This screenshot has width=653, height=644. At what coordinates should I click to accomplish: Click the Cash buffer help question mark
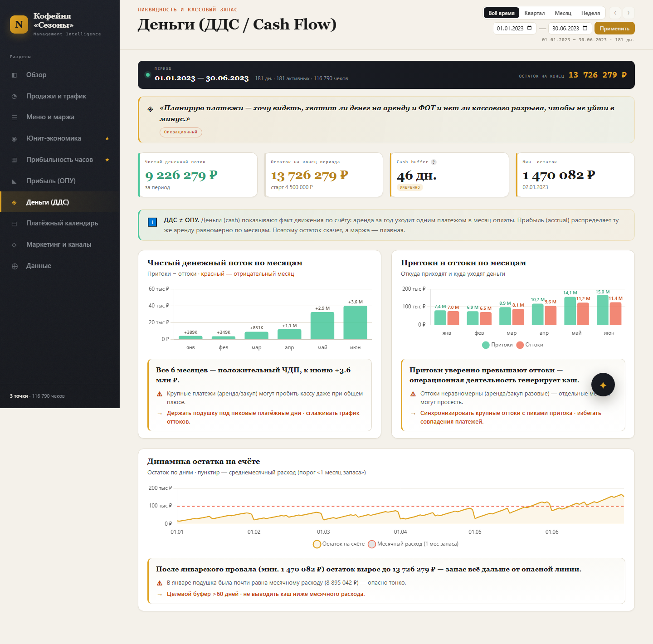[x=434, y=162]
